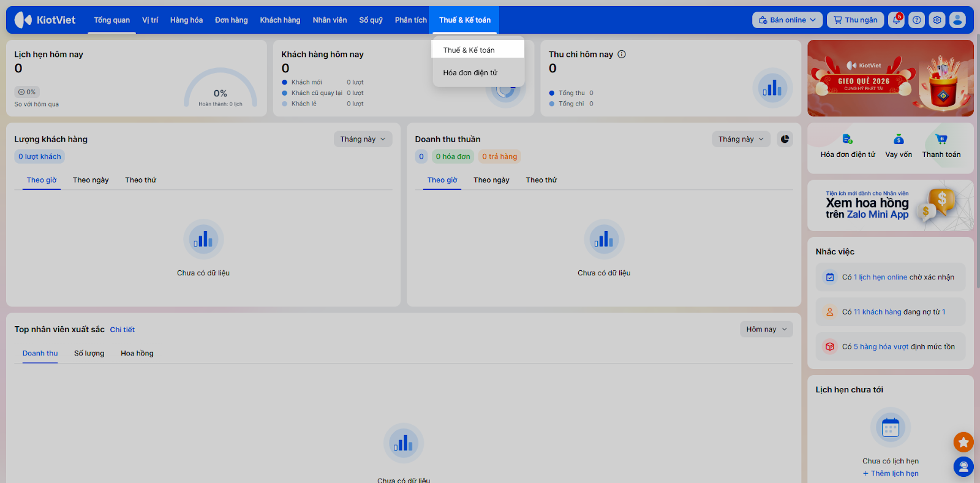The image size is (980, 483).
Task: Select Theo thứ tab in Lượng khách hàng
Action: tap(141, 180)
